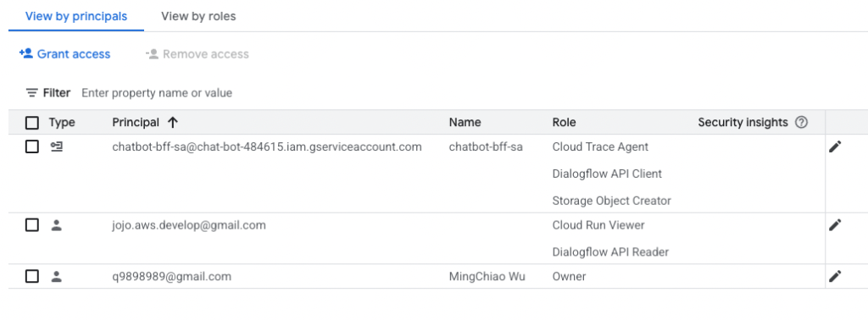
Task: Click the Name column header
Action: point(465,123)
